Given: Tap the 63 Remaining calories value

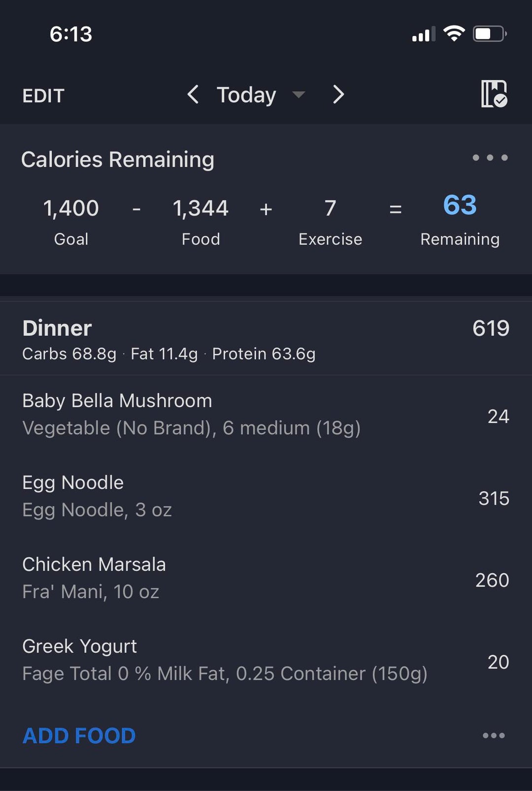Looking at the screenshot, I should tap(460, 205).
